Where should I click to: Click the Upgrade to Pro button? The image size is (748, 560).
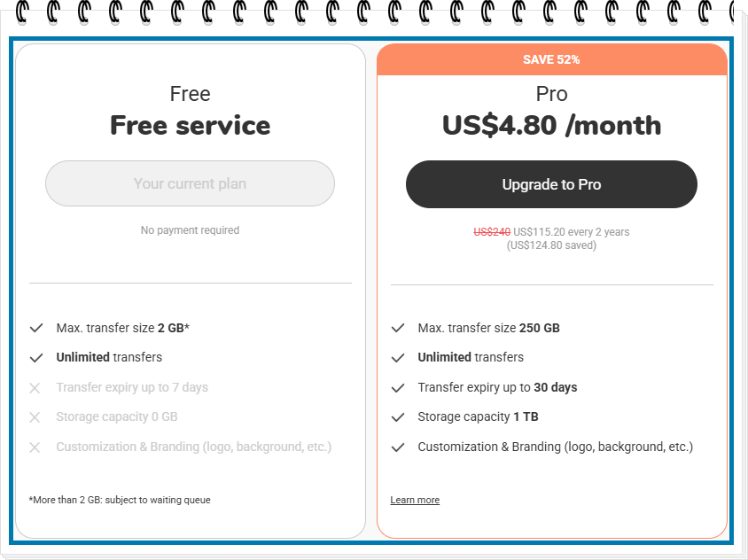tap(551, 184)
